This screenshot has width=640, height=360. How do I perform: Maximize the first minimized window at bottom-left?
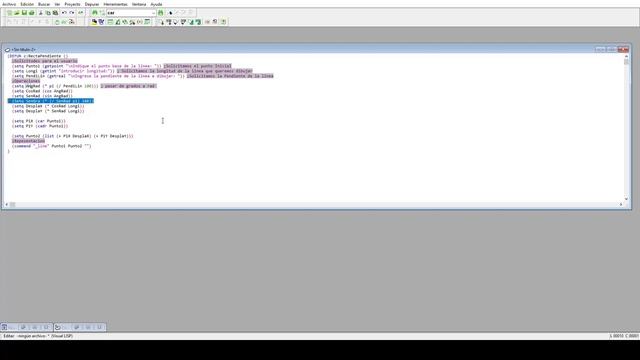(x=35, y=327)
